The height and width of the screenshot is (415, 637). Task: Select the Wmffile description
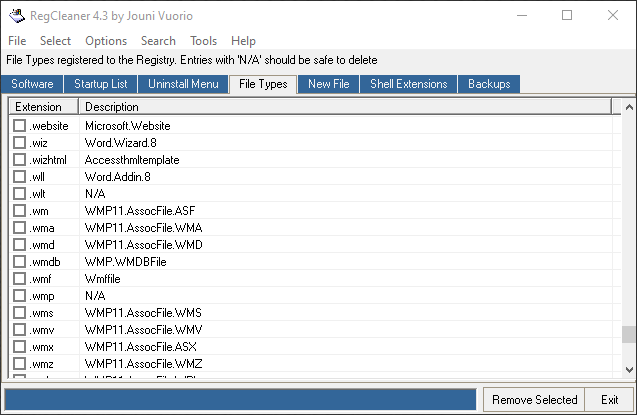(103, 279)
